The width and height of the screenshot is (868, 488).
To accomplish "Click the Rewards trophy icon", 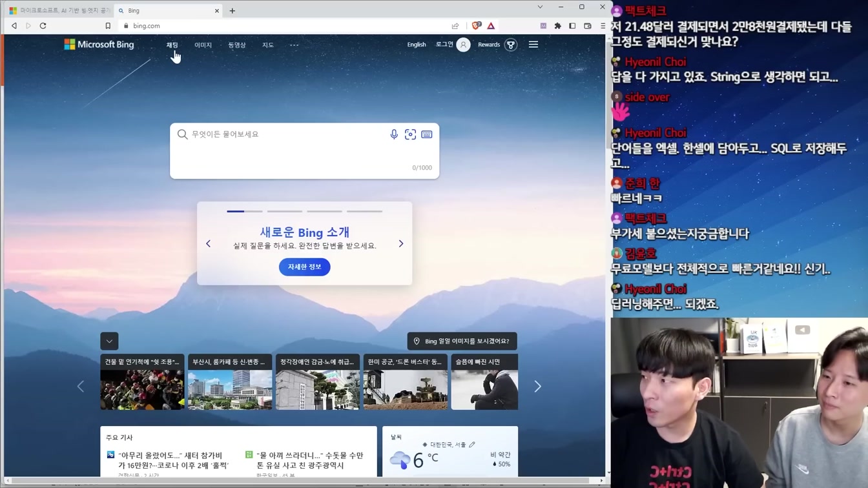I will pos(511,45).
